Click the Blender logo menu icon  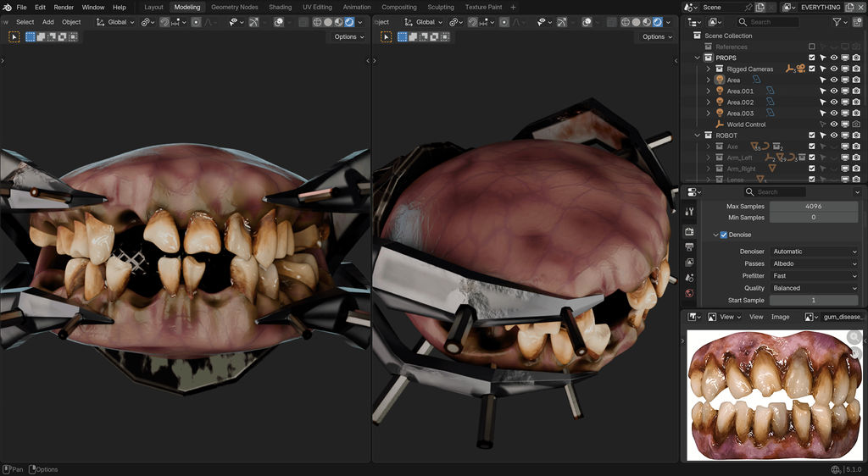(x=7, y=7)
